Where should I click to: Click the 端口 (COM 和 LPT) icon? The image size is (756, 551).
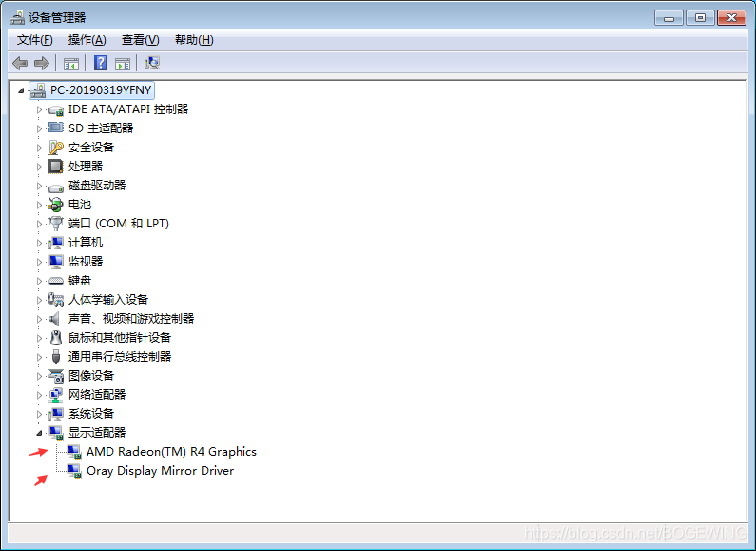click(56, 224)
